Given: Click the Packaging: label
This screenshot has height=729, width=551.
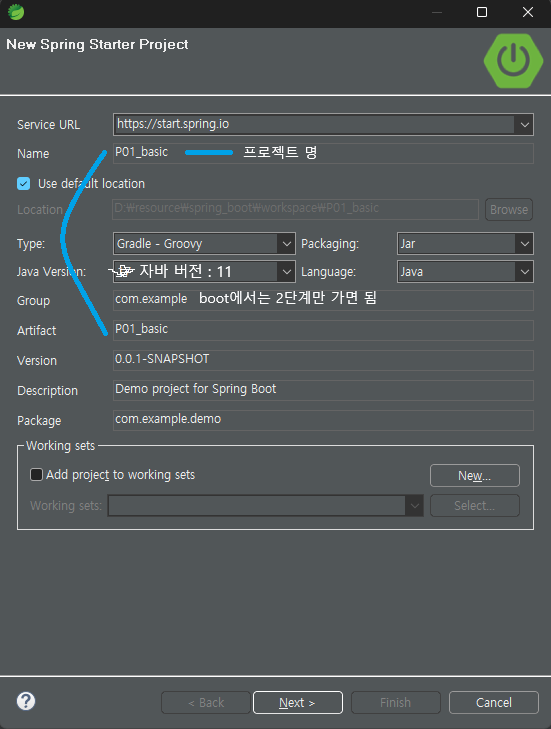Looking at the screenshot, I should click(330, 244).
